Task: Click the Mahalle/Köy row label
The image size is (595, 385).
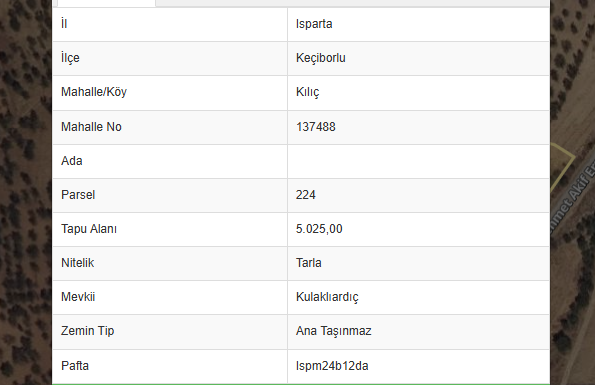Action: 94,92
